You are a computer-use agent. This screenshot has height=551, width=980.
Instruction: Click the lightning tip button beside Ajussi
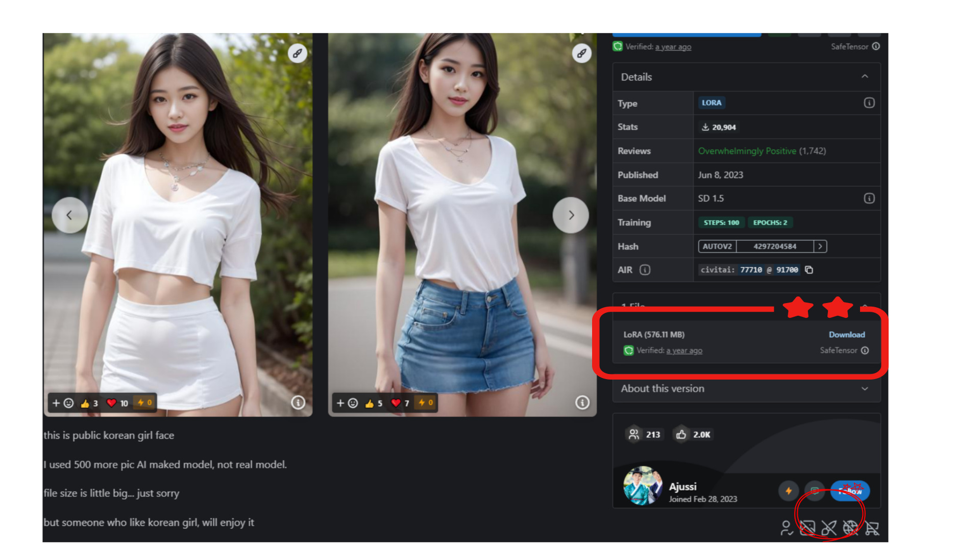point(789,491)
